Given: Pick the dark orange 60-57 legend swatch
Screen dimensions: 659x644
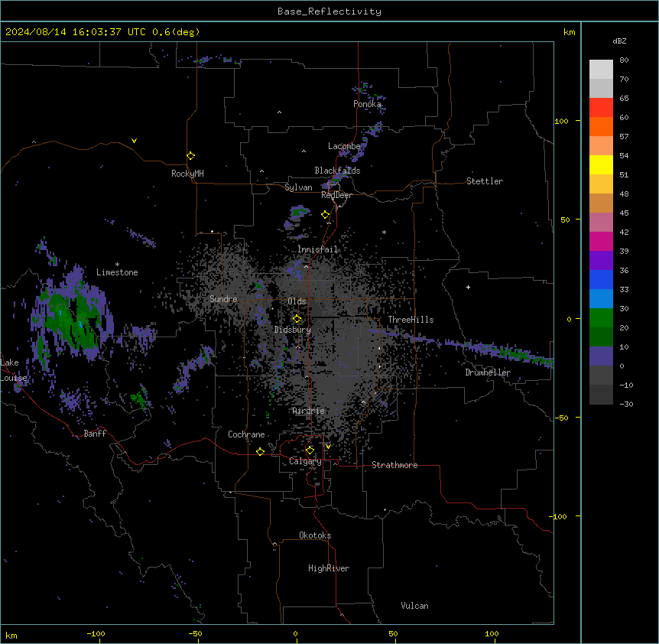Looking at the screenshot, I should tap(601, 126).
